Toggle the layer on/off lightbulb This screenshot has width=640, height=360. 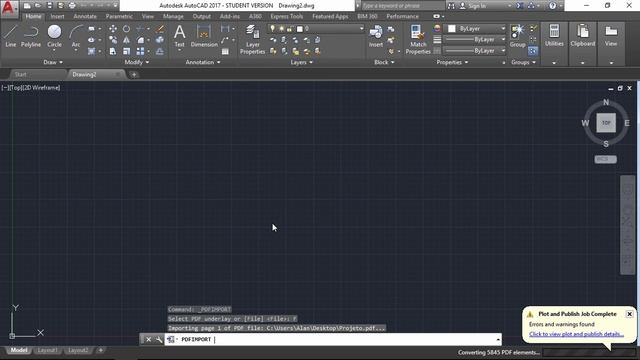tap(272, 29)
